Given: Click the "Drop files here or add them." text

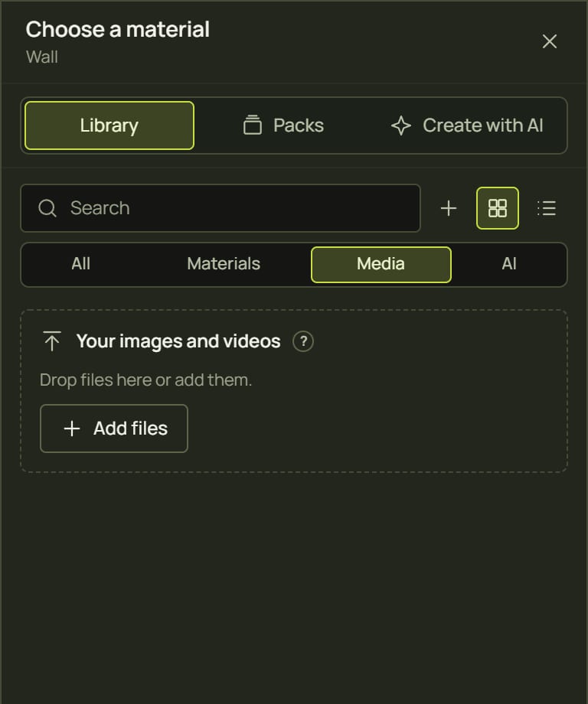Looking at the screenshot, I should (x=145, y=380).
